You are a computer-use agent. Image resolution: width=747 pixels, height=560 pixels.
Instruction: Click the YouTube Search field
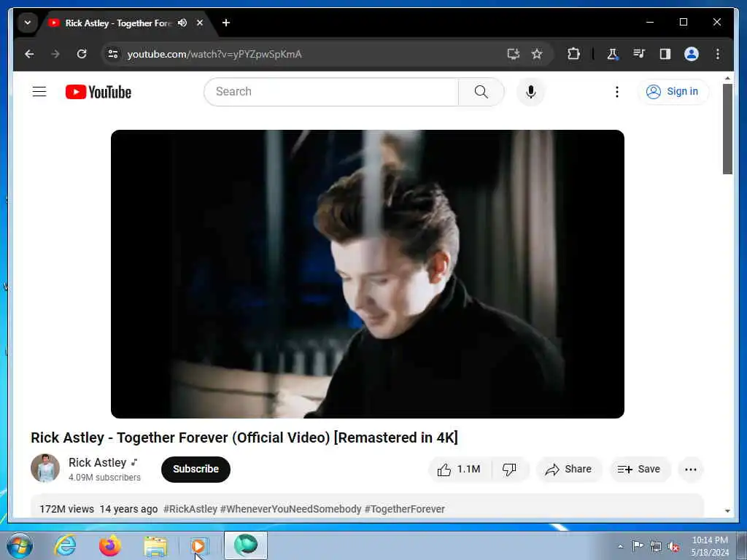pos(331,91)
